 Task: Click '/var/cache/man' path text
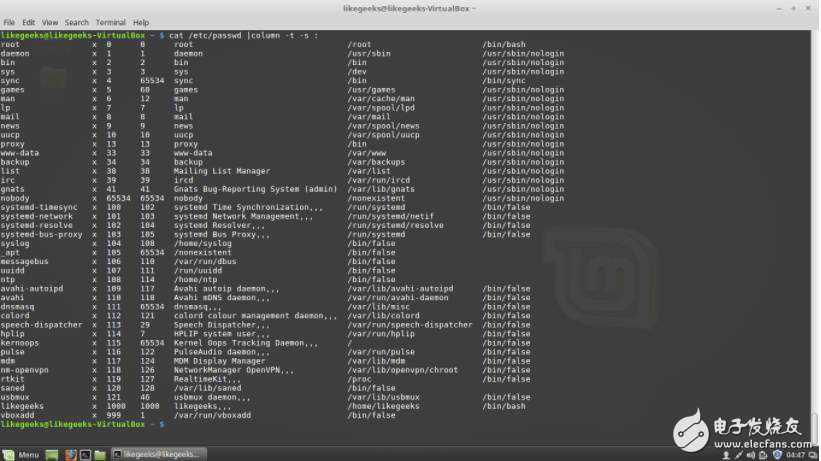click(381, 98)
